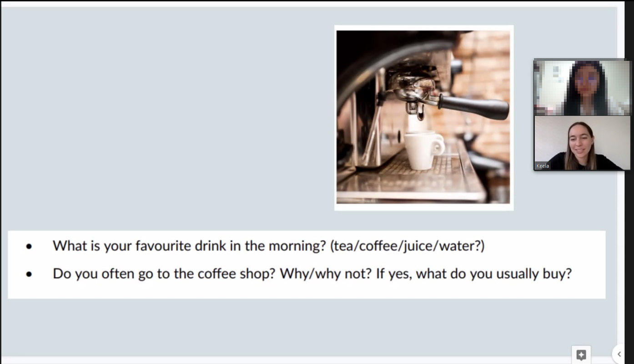The width and height of the screenshot is (634, 364).
Task: Click the "(tea/coffee/juice/water?)" options text
Action: click(408, 246)
